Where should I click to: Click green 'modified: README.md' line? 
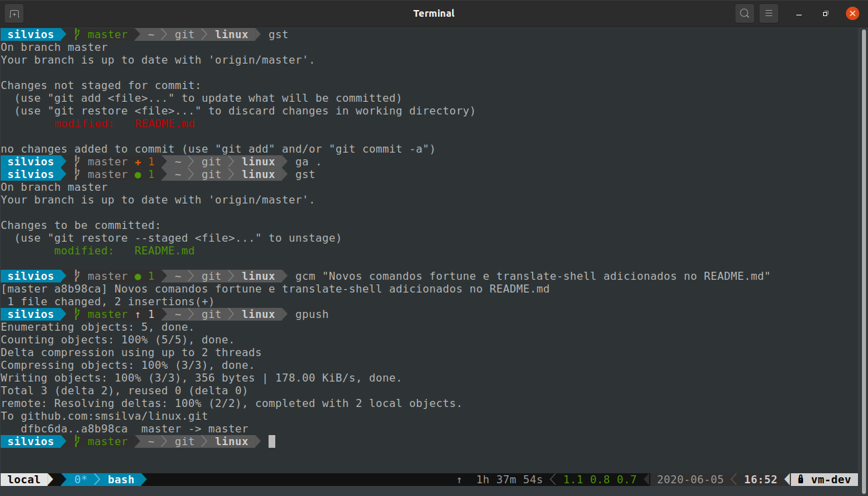125,251
